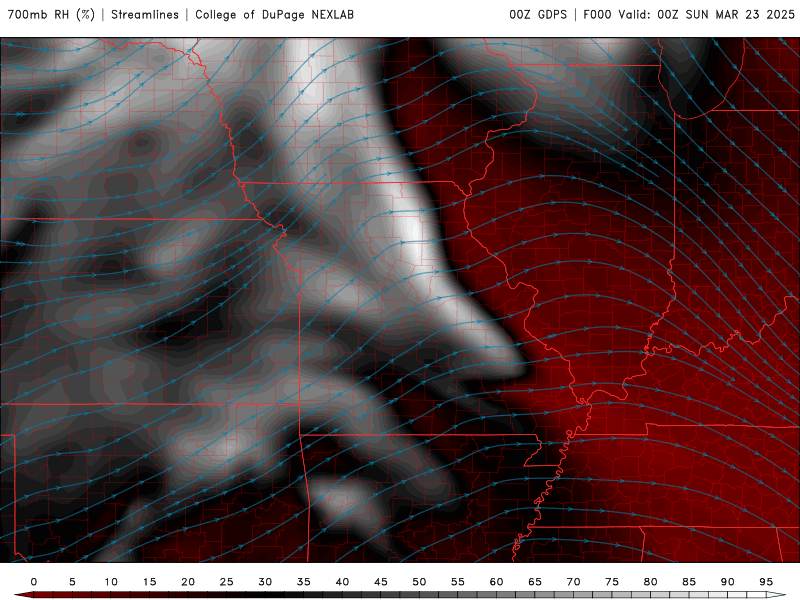The width and height of the screenshot is (800, 600).
Task: Click the "Valid: 00Z SUN MAR 23 2025" text
Action: pyautogui.click(x=707, y=15)
